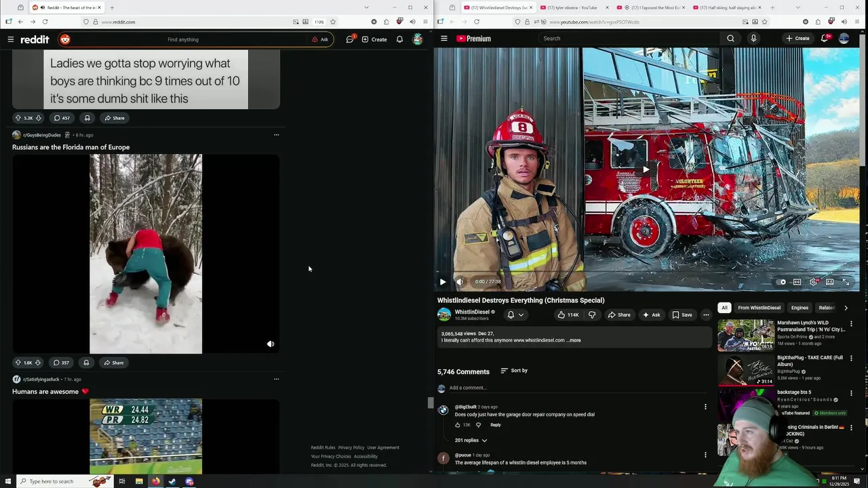Dislike the WhistlinDiesel video
Viewport: 868px width, 488px height.
tap(592, 314)
